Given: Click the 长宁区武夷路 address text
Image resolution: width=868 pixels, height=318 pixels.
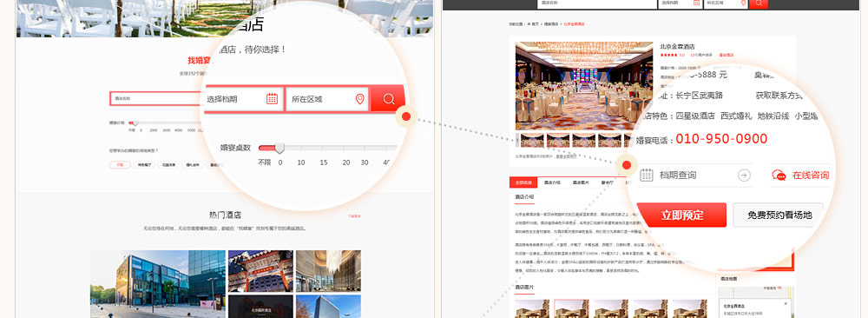Looking at the screenshot, I should pos(700,96).
